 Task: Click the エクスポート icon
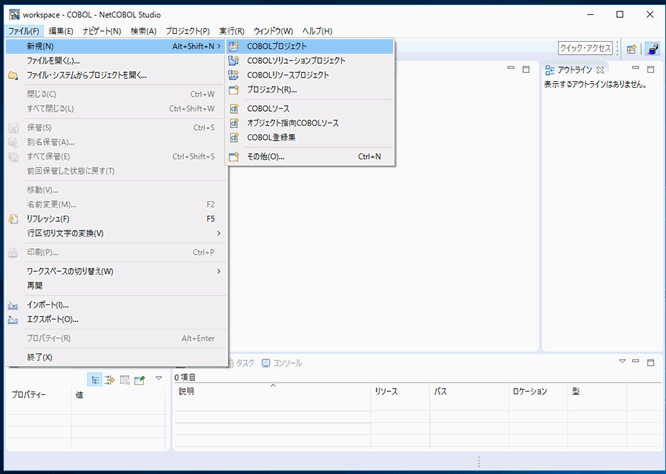[x=13, y=319]
